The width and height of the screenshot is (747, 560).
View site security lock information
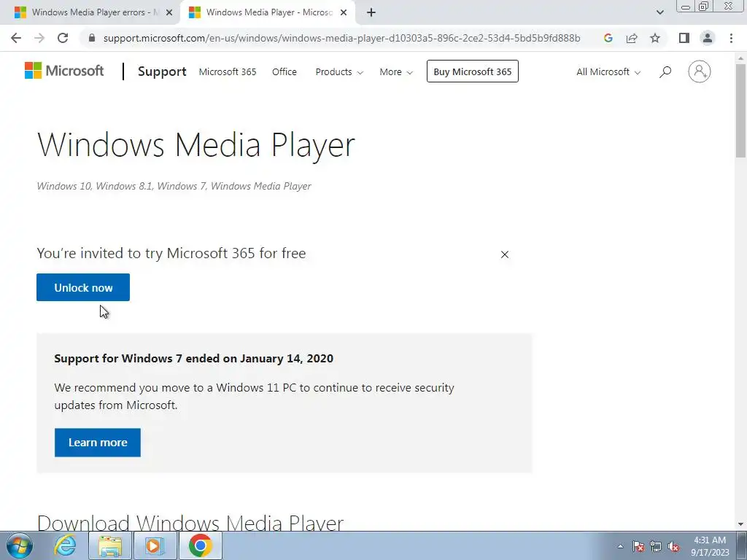click(92, 38)
